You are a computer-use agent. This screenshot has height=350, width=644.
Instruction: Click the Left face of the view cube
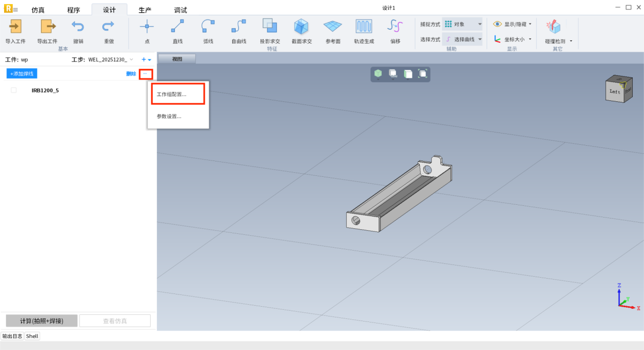point(615,92)
